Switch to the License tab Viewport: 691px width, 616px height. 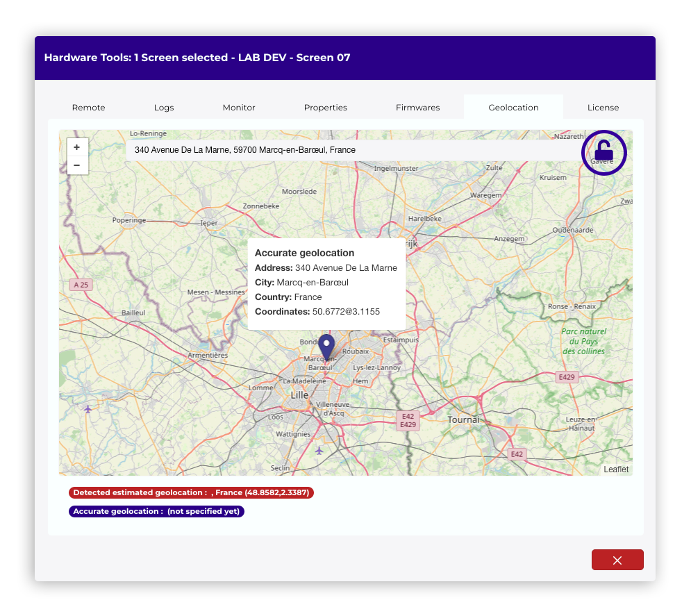(603, 108)
